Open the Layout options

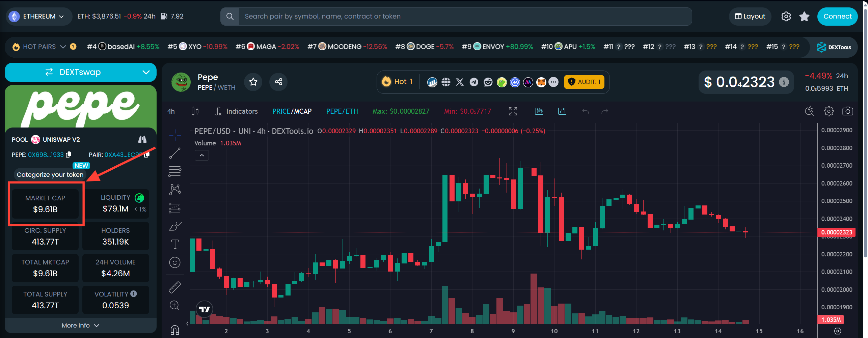click(750, 16)
